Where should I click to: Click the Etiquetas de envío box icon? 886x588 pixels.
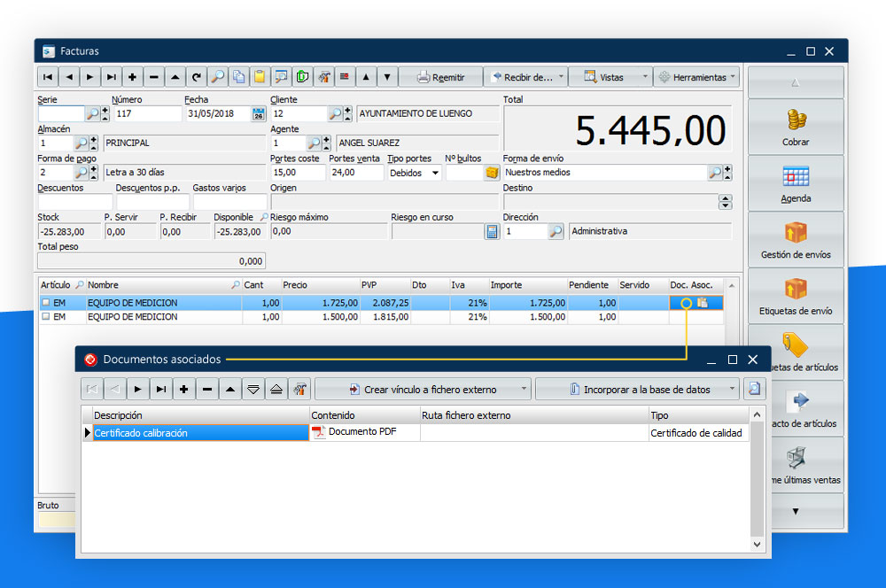(796, 290)
